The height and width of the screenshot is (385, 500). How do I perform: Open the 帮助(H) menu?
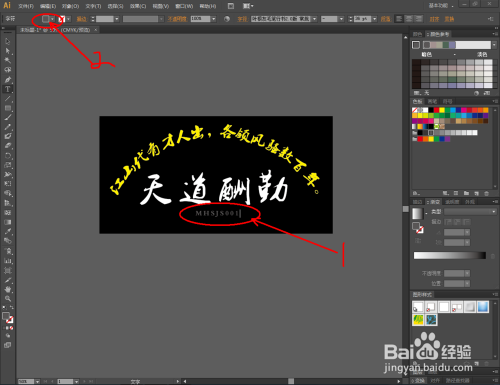208,6
